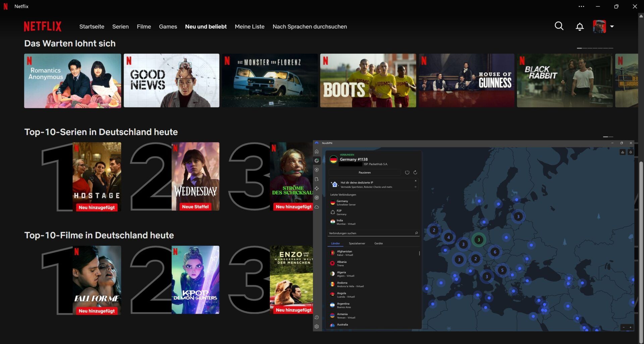
Task: Click NordVPN country list scrollbar
Action: [419, 253]
